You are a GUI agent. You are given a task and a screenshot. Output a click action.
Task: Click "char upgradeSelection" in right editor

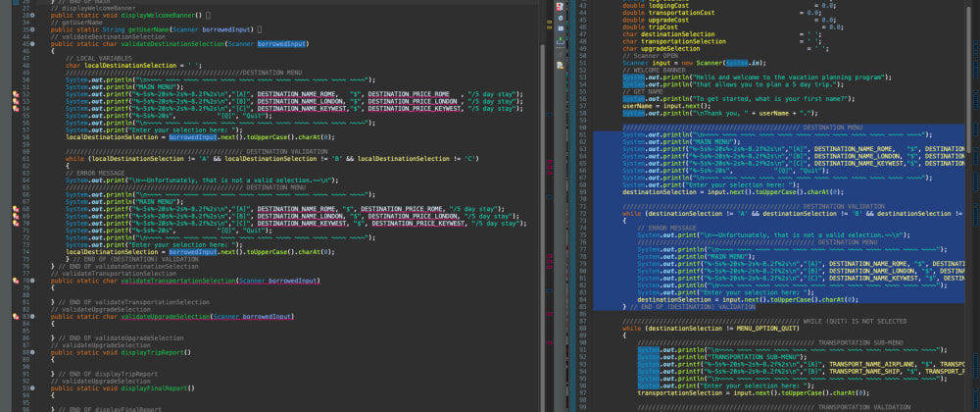point(661,49)
